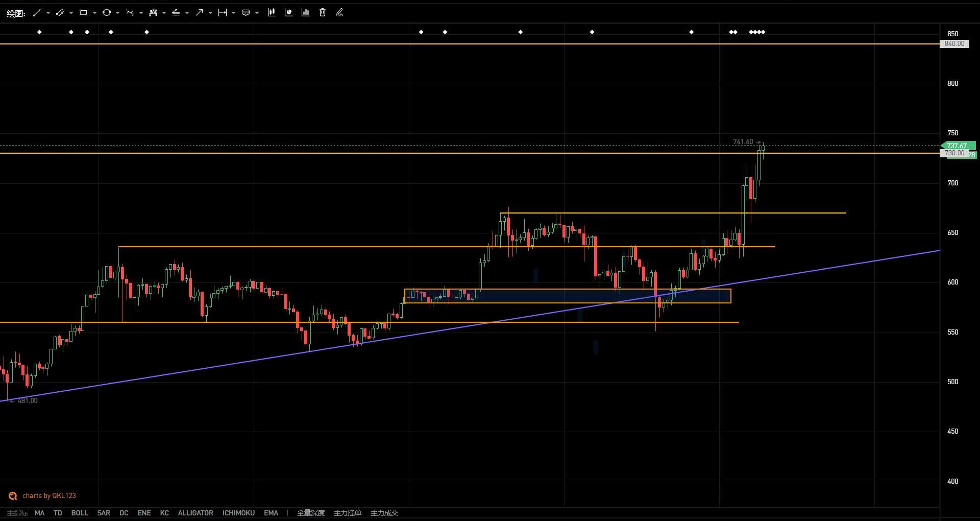Click the 主力成交 button
Screen dimensions: 980x521
click(384, 513)
